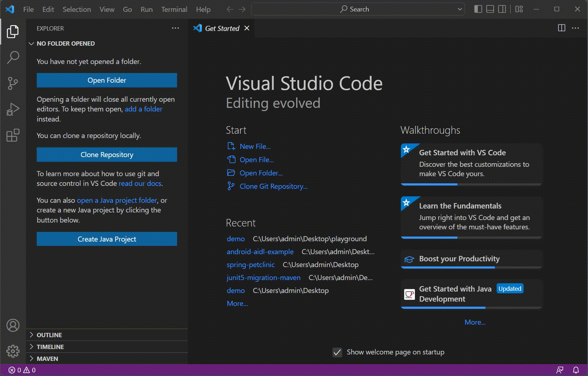Select the Source Control icon
The image size is (588, 376).
coord(13,83)
